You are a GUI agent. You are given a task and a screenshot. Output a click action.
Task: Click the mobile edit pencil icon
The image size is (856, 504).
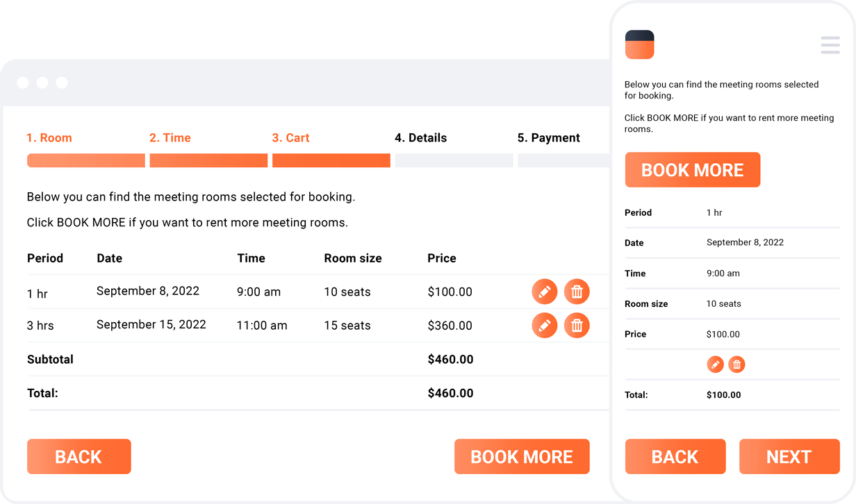pos(715,364)
